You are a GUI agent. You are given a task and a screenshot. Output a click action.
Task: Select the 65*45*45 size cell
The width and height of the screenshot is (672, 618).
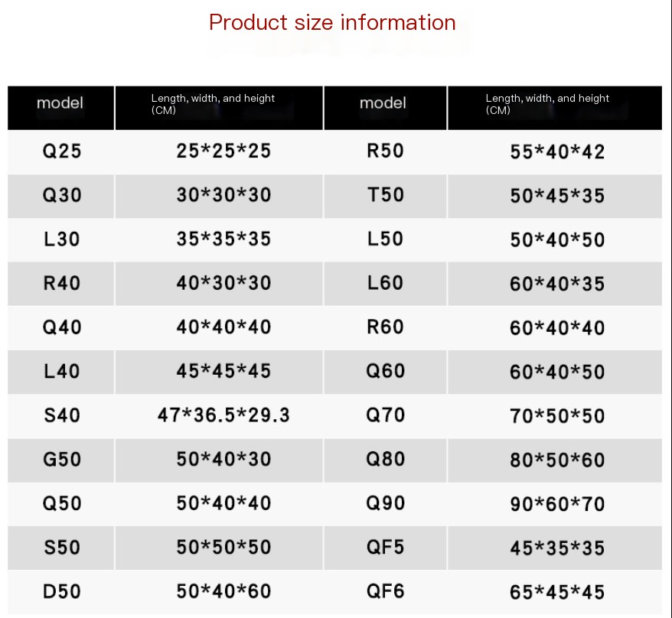pos(556,592)
